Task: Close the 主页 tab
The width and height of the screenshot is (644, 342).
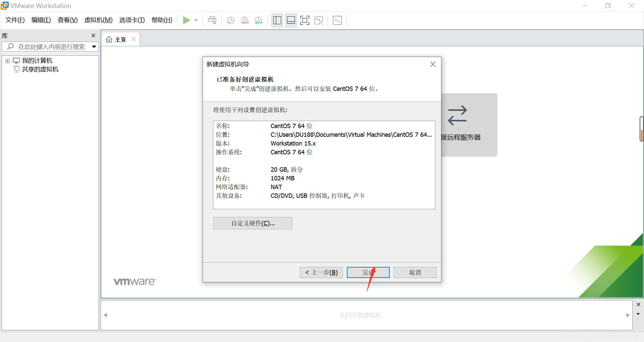Action: click(x=133, y=39)
